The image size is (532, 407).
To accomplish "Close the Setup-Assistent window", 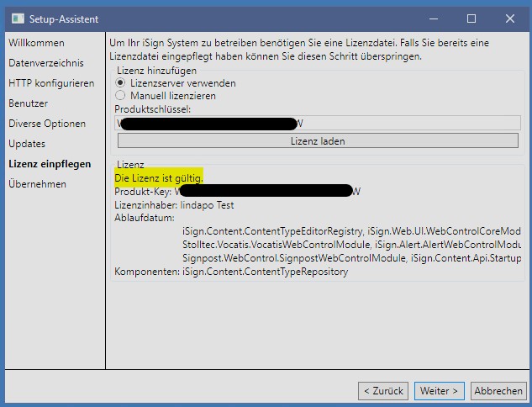I will click(510, 18).
